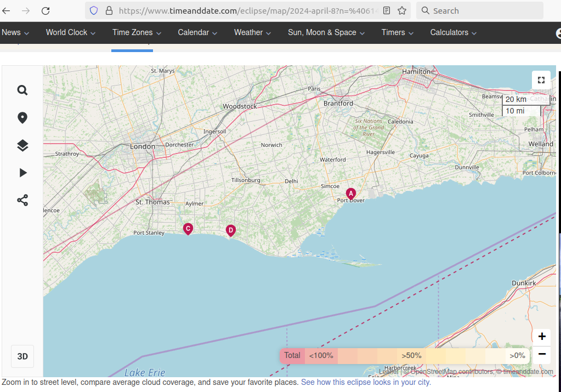Zoom in using the plus button
Image resolution: width=561 pixels, height=392 pixels.
[541, 336]
